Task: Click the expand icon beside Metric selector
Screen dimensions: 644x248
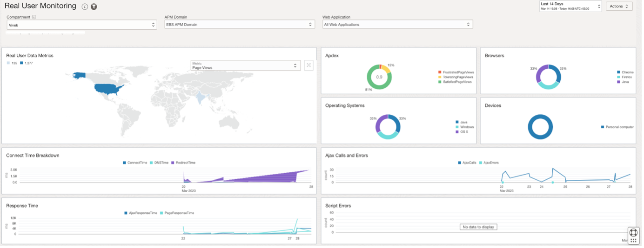Action: 309,65
